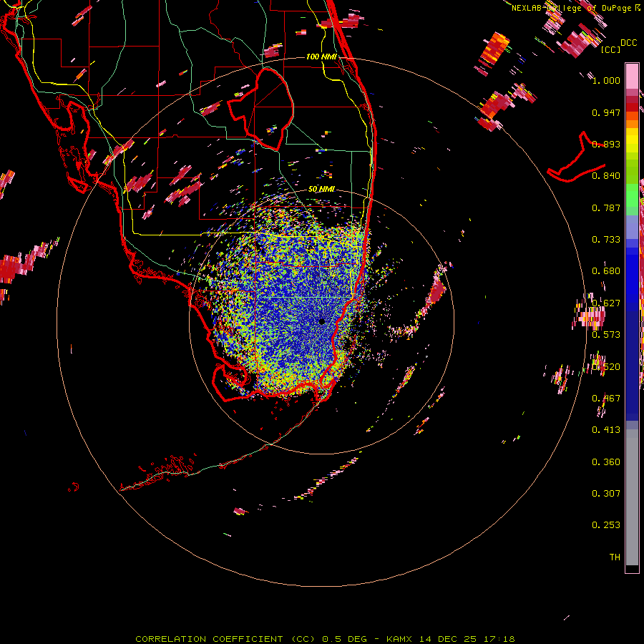Click the 1.000 scale value
Image resolution: width=644 pixels, height=644 pixels.
tap(606, 80)
